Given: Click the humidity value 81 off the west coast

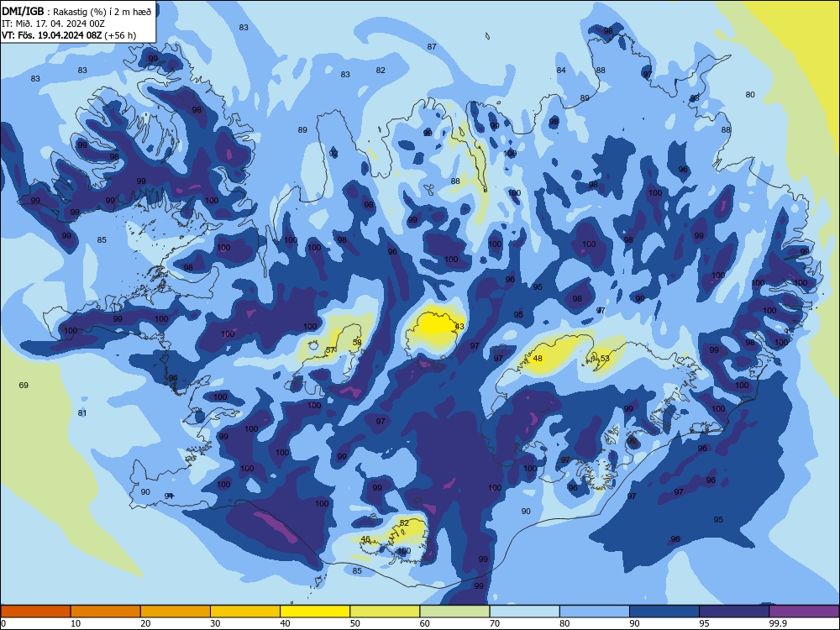Looking at the screenshot, I should click(x=82, y=413).
